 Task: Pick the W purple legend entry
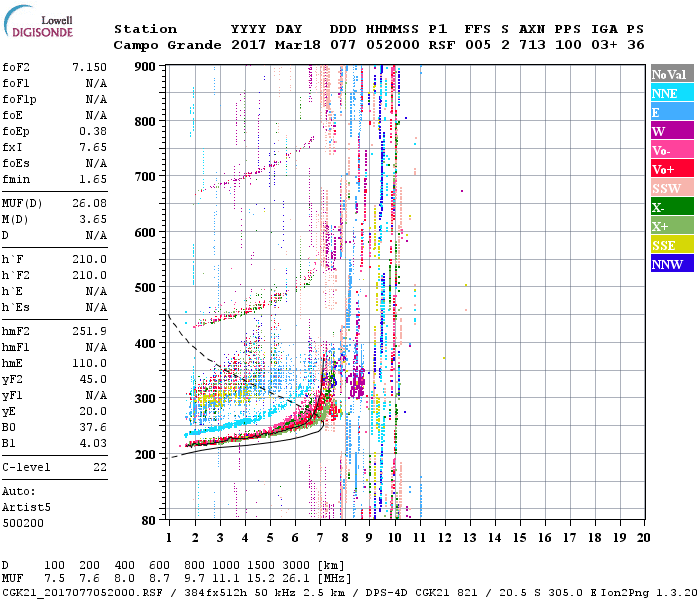[x=671, y=131]
